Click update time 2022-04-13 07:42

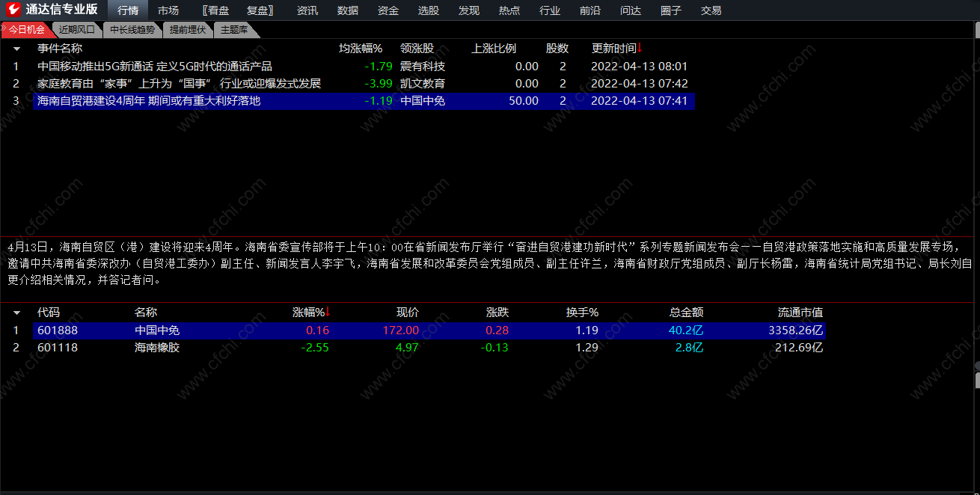tap(640, 83)
